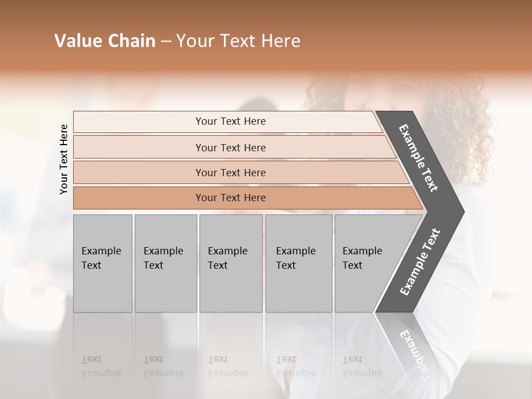Select the third gray 'Example Text' box
Image resolution: width=532 pixels, height=399 pixels.
click(231, 263)
